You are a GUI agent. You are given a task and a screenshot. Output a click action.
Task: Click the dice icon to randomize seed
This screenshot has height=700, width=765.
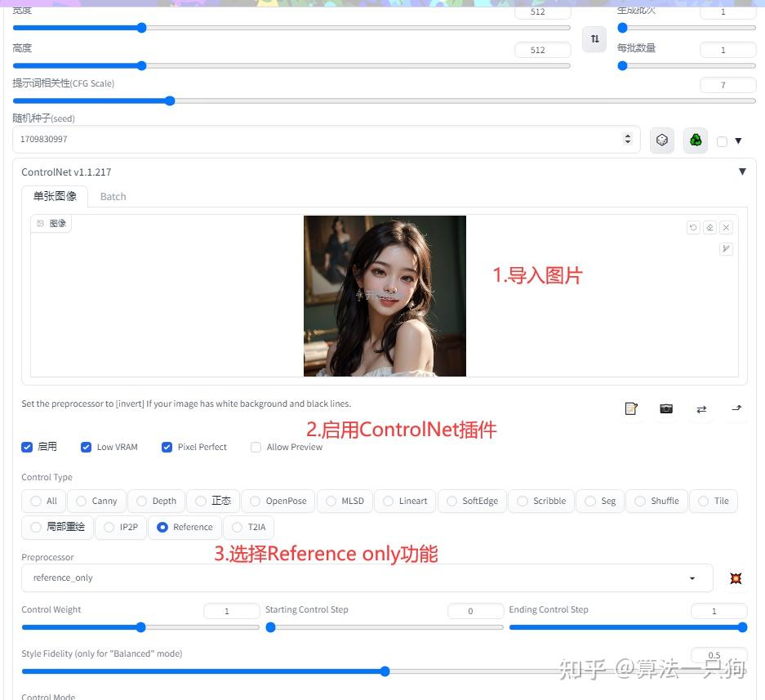click(x=661, y=139)
